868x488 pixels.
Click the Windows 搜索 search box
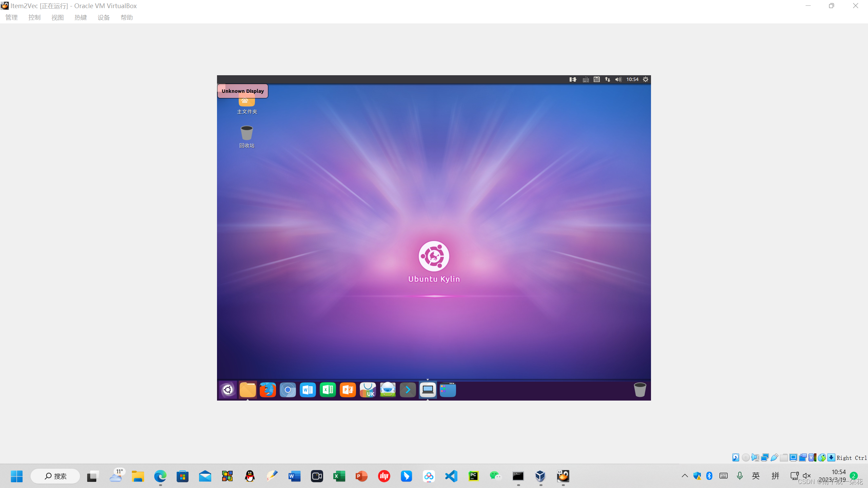[x=56, y=476]
